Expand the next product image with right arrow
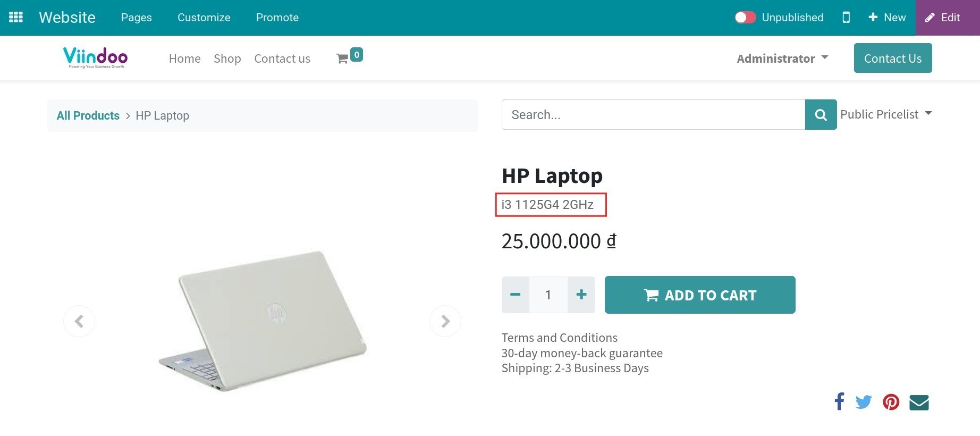Screen dimensions: 980x436 coord(445,321)
